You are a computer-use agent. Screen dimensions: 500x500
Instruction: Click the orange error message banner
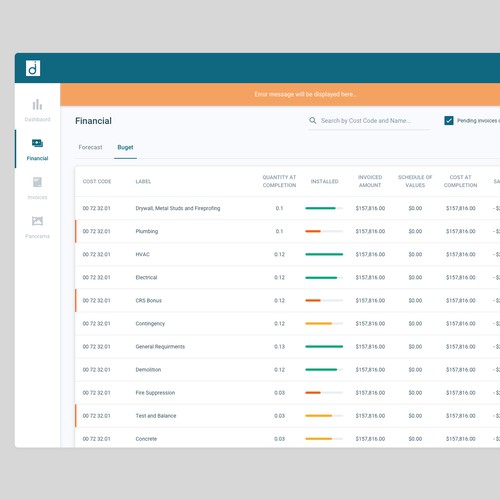click(280, 94)
